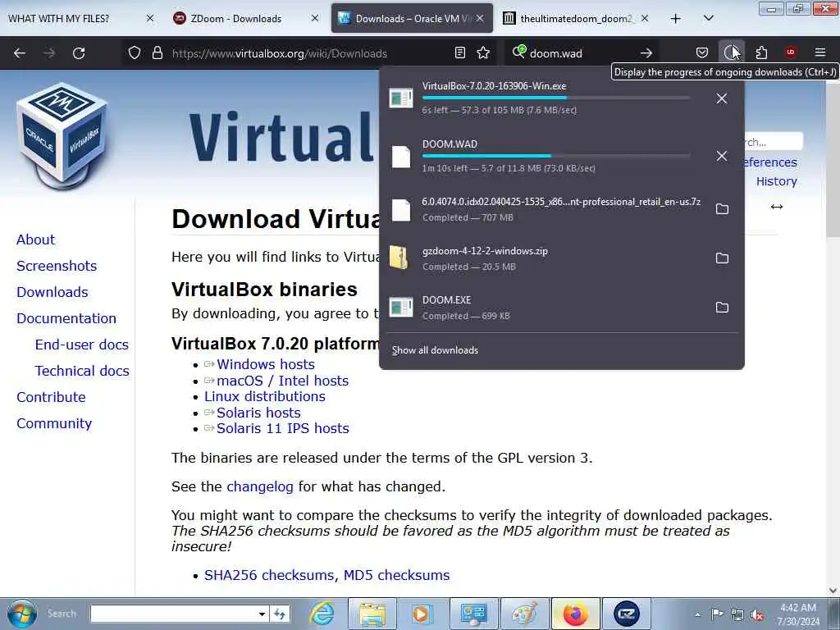Close the theultimatedoom_doom2 tab
The width and height of the screenshot is (840, 630).
(645, 18)
